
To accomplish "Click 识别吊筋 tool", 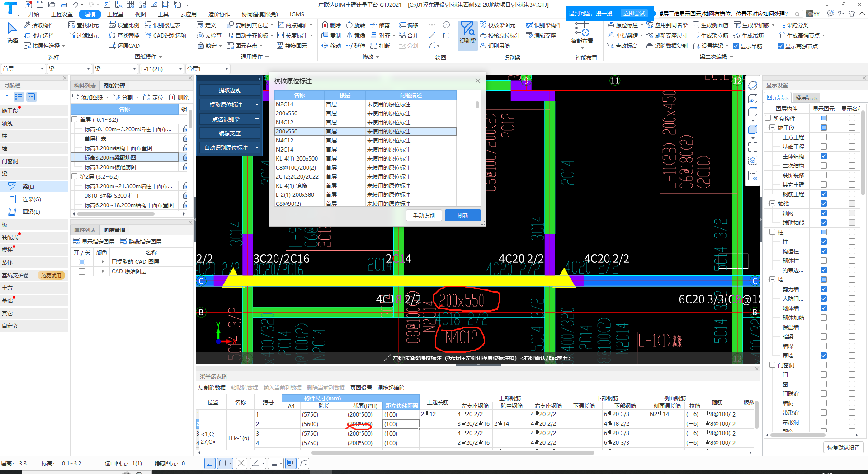I will pyautogui.click(x=495, y=46).
